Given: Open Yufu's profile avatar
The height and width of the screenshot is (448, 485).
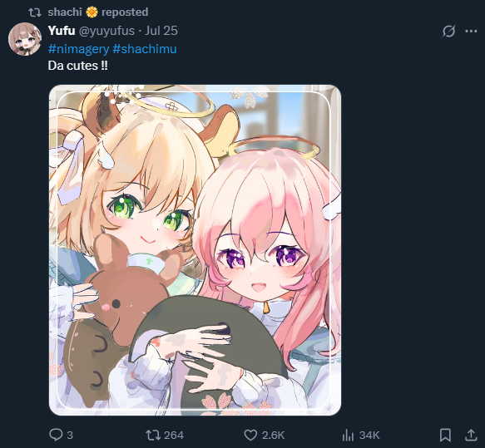Looking at the screenshot, I should point(25,39).
